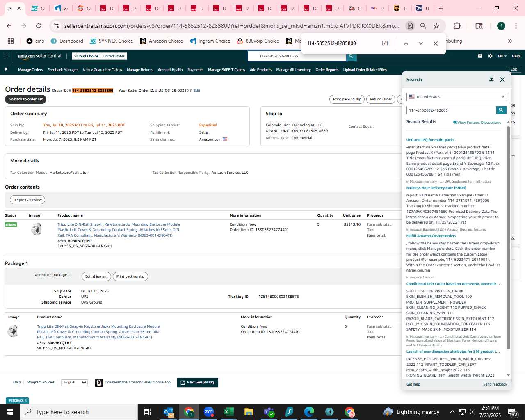This screenshot has height=420, width=525.
Task: Click product thumbnail in Order contents
Action: click(x=37, y=229)
